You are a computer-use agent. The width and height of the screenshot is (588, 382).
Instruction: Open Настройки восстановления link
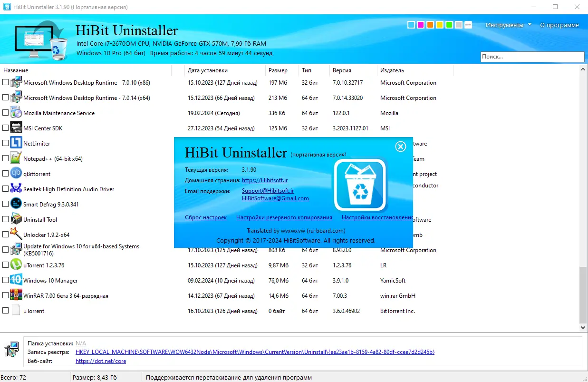coord(377,217)
